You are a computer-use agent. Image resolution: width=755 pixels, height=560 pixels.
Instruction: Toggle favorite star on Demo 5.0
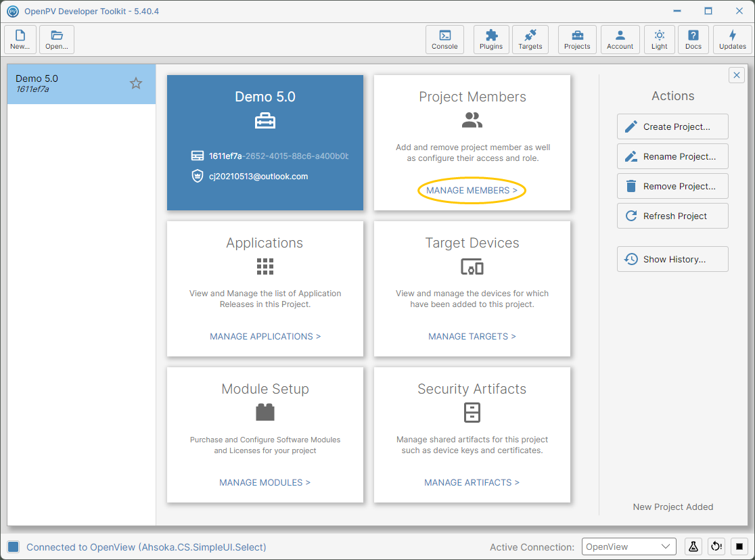(136, 83)
